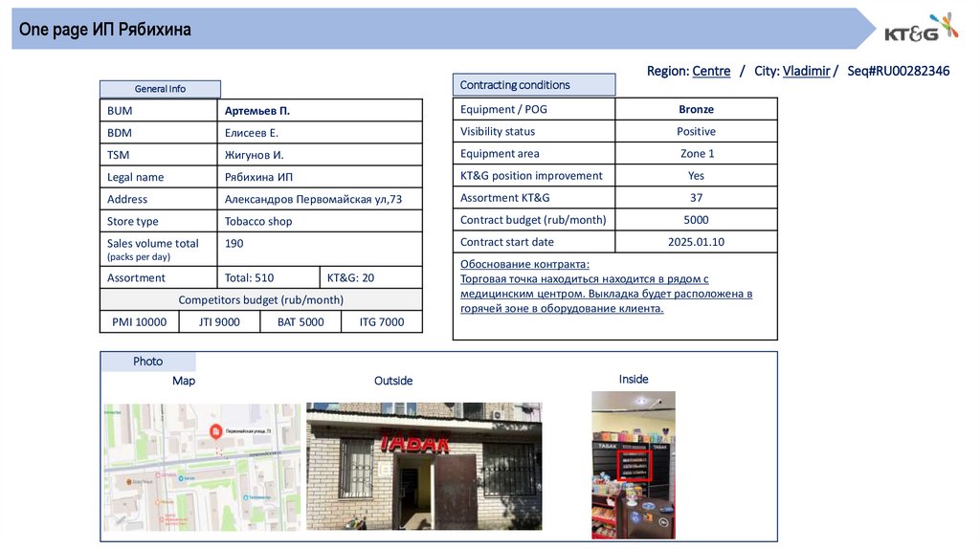Click the 'One page ИП Рябихина' title
The width and height of the screenshot is (980, 549).
click(105, 30)
